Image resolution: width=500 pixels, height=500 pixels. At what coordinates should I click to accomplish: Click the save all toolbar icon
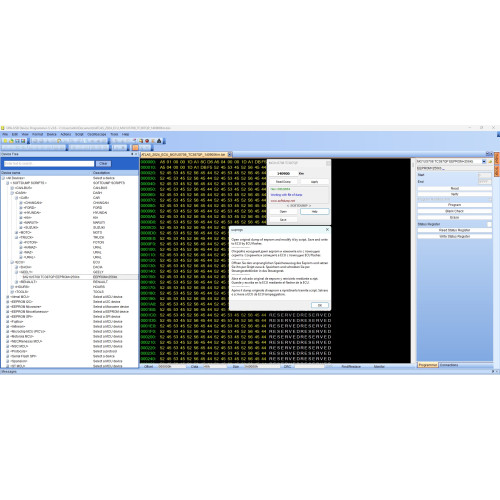pos(23,141)
